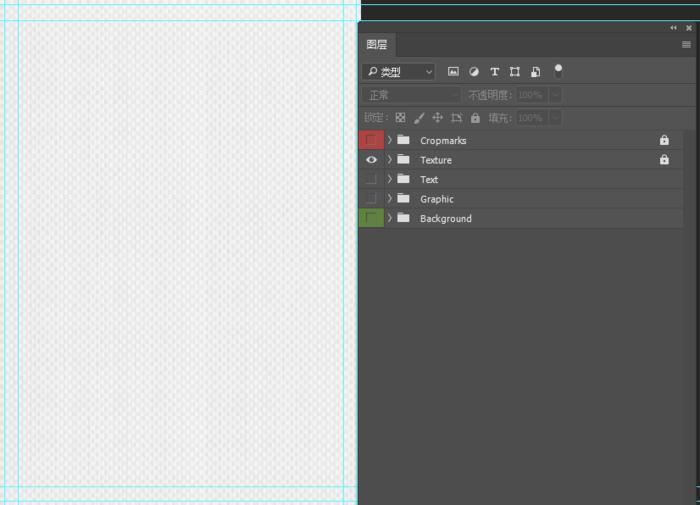700x505 pixels.
Task: Show the Cropmarks group visibility
Action: pyautogui.click(x=371, y=140)
